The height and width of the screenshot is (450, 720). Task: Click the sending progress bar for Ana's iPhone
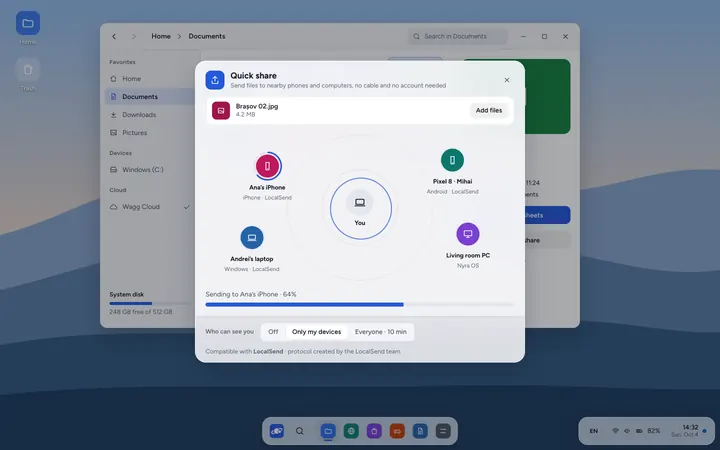pos(359,304)
